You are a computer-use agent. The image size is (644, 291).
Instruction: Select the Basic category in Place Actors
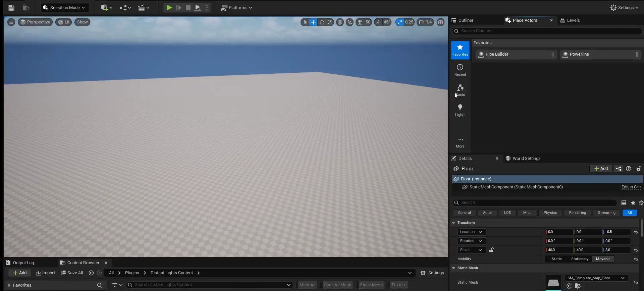pyautogui.click(x=460, y=90)
